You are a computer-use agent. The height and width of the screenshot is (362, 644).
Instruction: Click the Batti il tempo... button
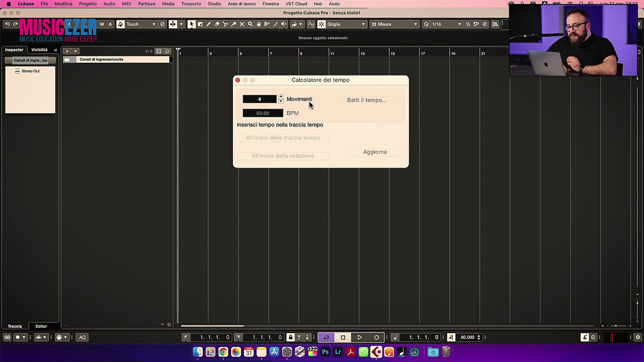pos(367,100)
